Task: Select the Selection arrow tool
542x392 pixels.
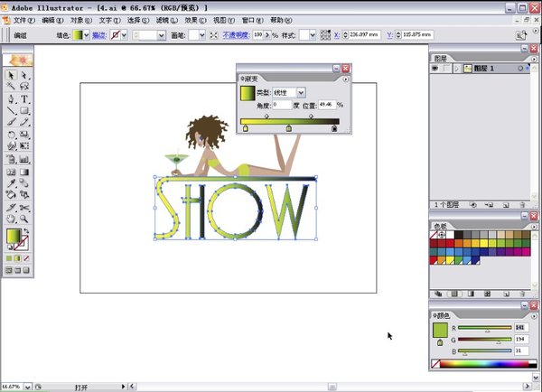Action: [x=11, y=75]
